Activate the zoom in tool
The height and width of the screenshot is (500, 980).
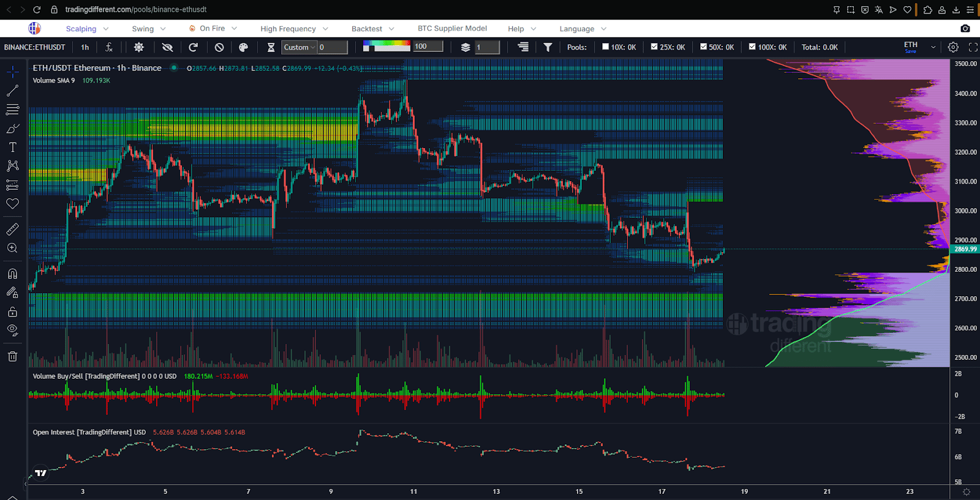click(12, 248)
